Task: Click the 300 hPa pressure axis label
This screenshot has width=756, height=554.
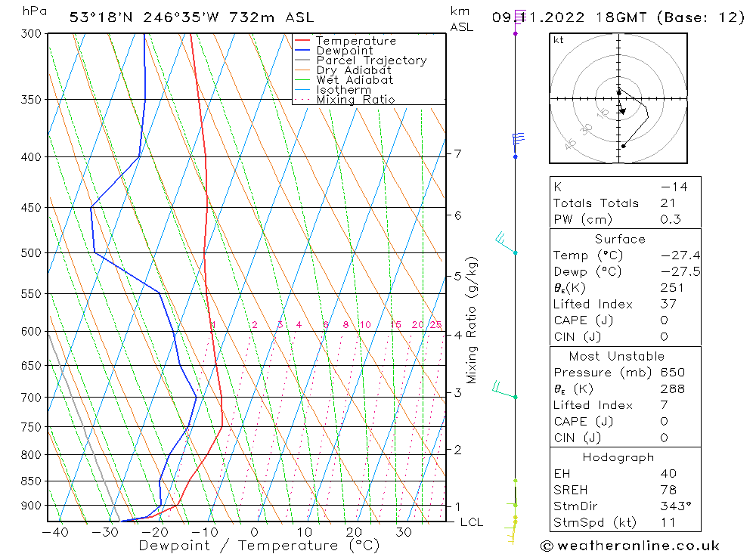Action: coord(31,34)
